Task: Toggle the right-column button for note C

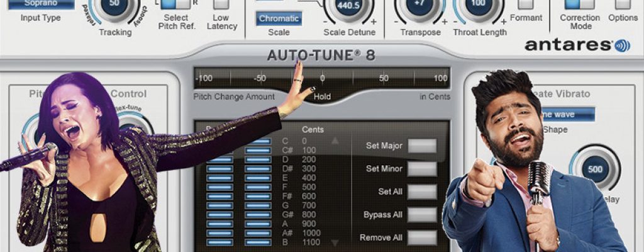Action: point(258,141)
